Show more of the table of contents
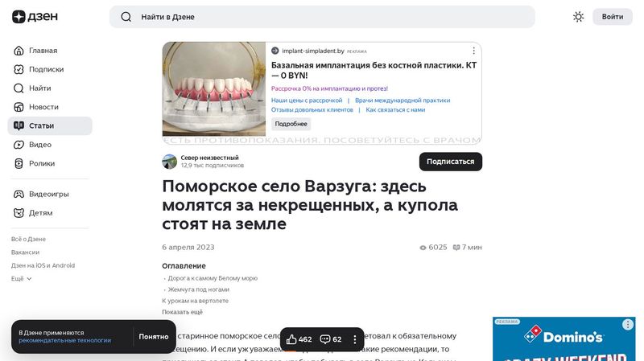 182,312
